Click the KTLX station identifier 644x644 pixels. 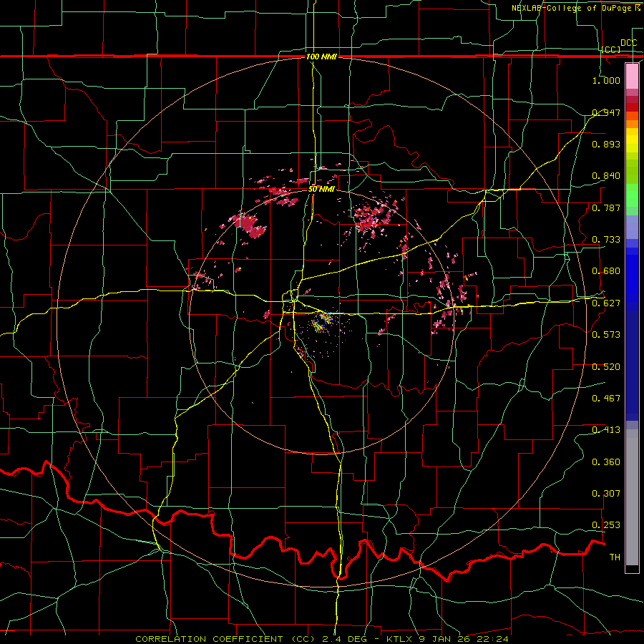(x=400, y=639)
